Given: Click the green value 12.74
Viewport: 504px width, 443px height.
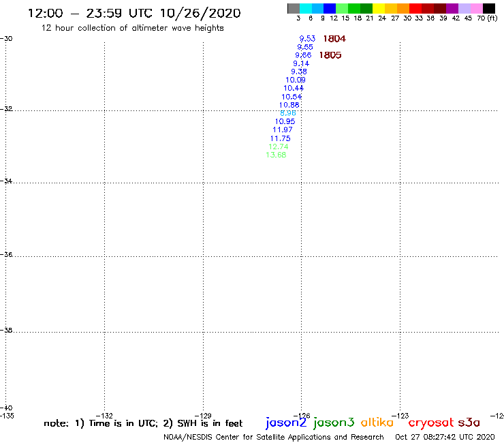Looking at the screenshot, I should (x=279, y=147).
